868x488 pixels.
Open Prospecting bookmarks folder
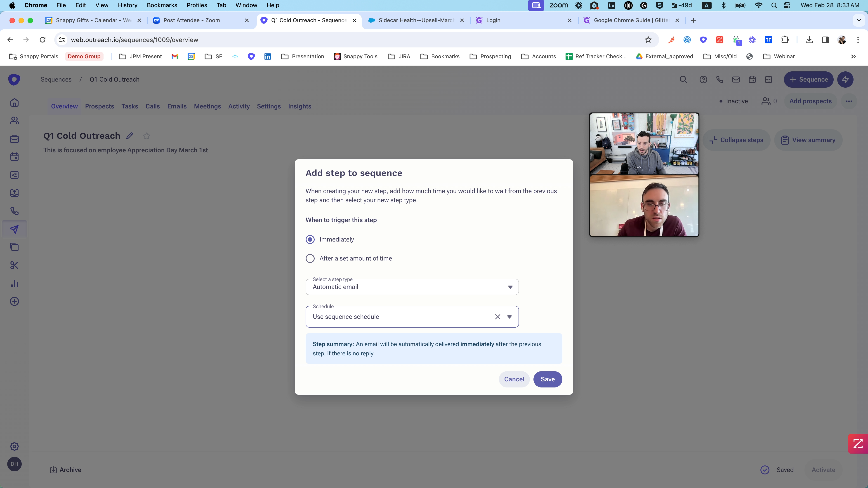490,56
